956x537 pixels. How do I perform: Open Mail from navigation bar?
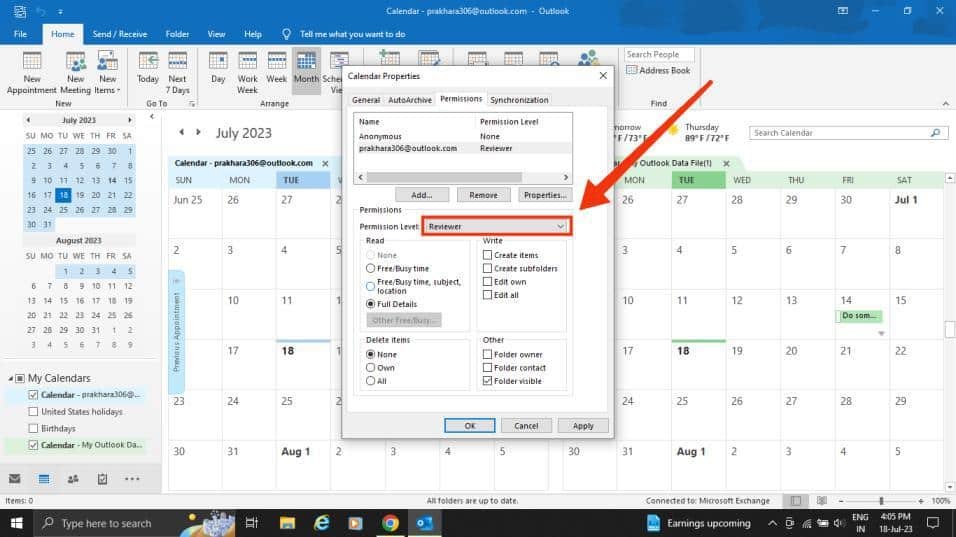[x=15, y=479]
